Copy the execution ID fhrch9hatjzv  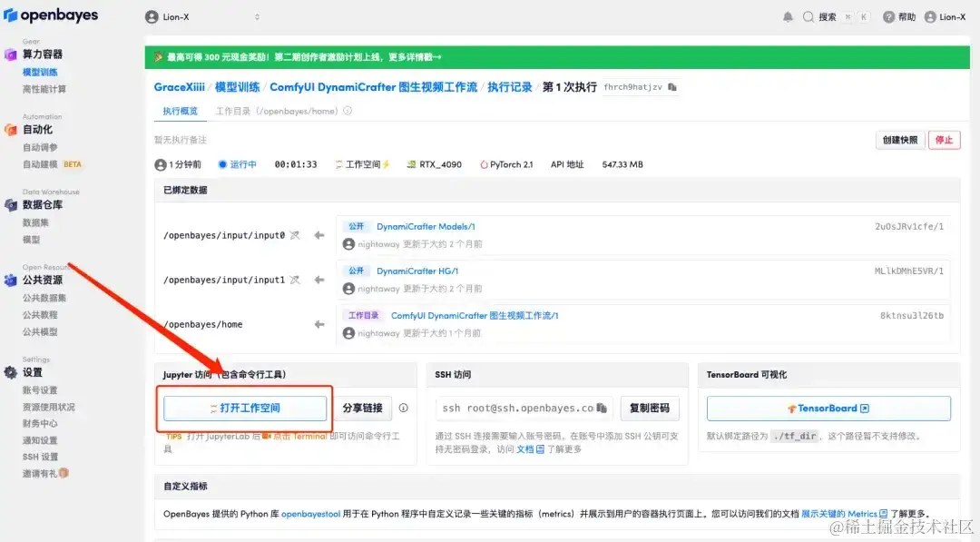671,87
